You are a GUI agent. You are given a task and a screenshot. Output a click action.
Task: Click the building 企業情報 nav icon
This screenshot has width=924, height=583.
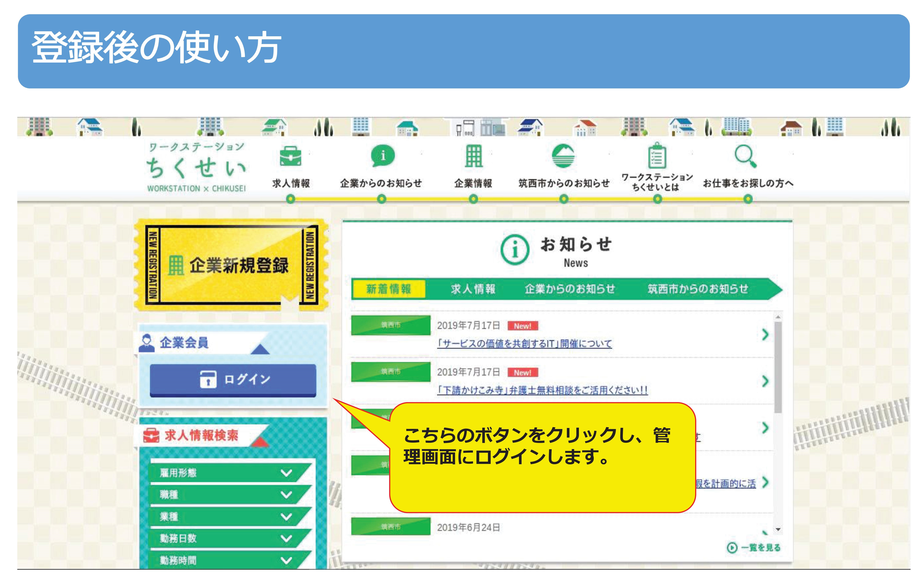(474, 156)
